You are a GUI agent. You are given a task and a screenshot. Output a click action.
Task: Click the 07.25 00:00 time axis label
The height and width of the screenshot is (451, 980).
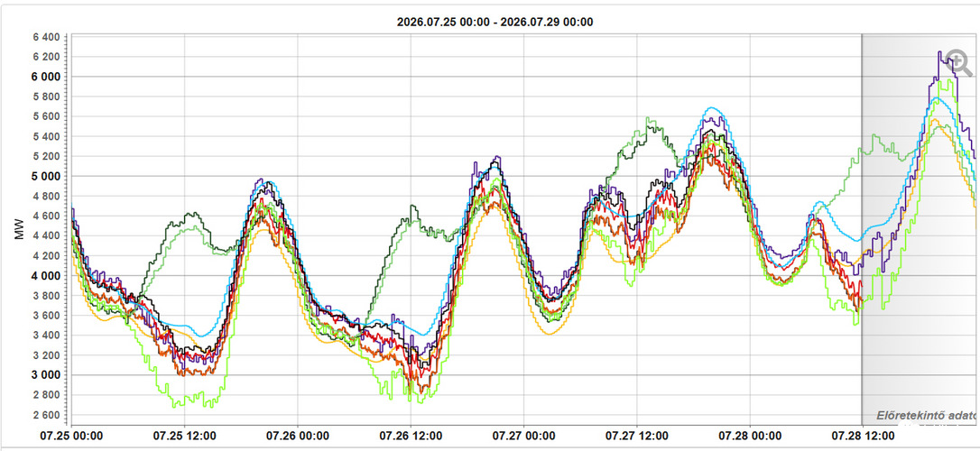(x=72, y=436)
